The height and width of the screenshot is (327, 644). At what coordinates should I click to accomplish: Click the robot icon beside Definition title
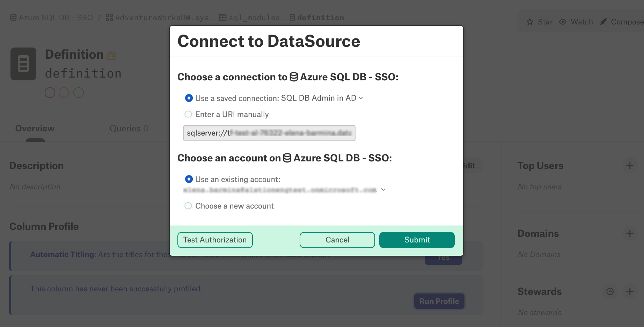coord(111,56)
